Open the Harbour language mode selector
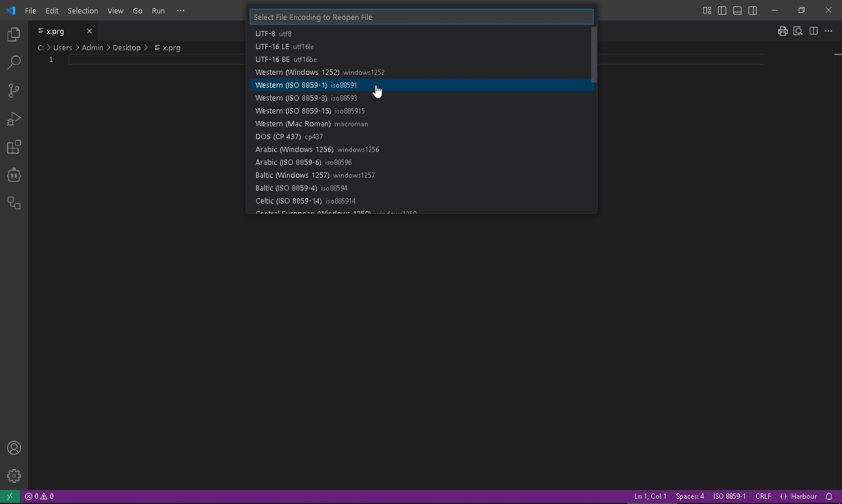 click(799, 496)
